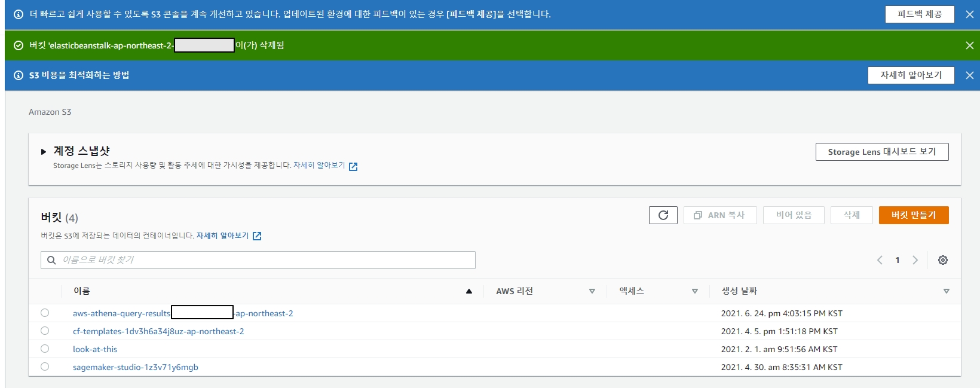Click AWS 리전 column header label
The image size is (980, 388).
tap(514, 291)
